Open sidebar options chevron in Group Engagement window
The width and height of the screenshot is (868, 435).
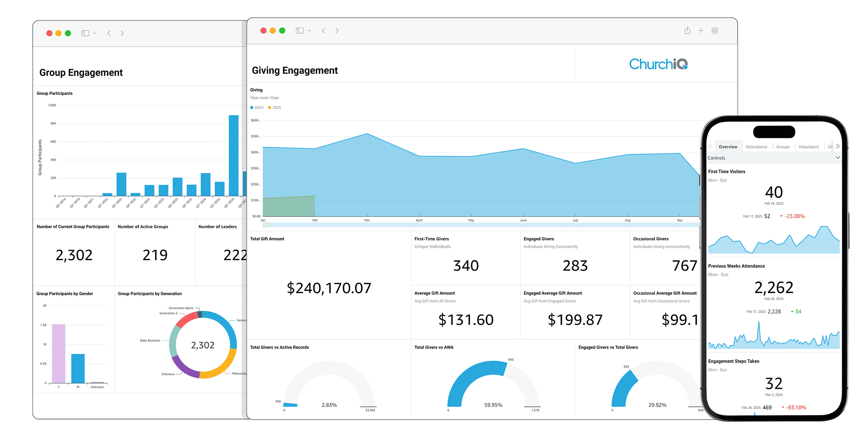[95, 33]
